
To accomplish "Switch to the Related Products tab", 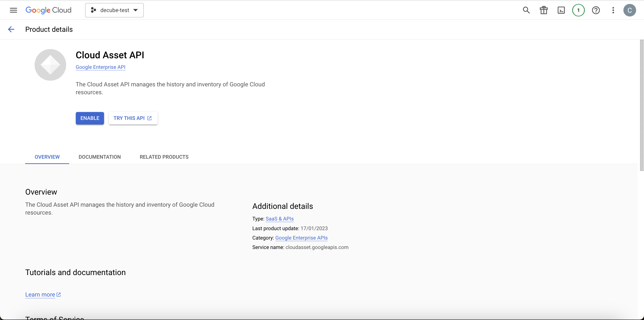I will pyautogui.click(x=164, y=157).
